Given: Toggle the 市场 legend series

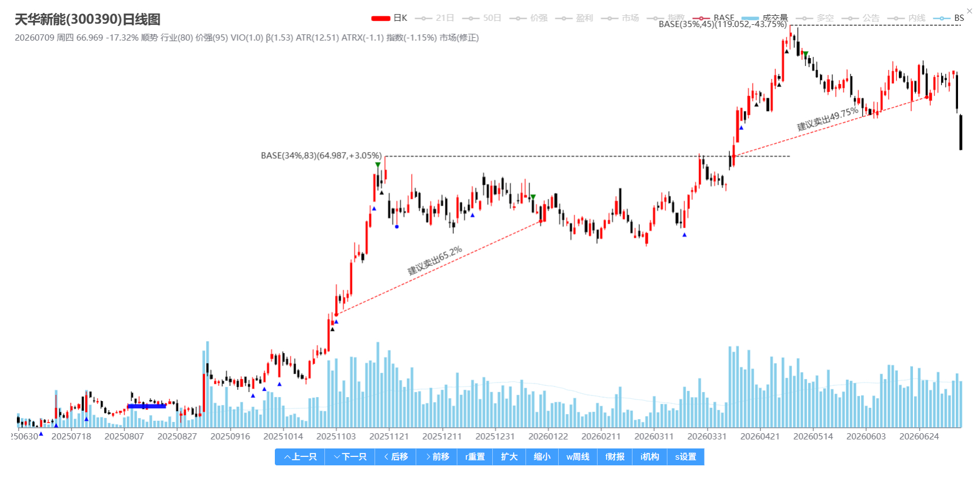Looking at the screenshot, I should (620, 18).
